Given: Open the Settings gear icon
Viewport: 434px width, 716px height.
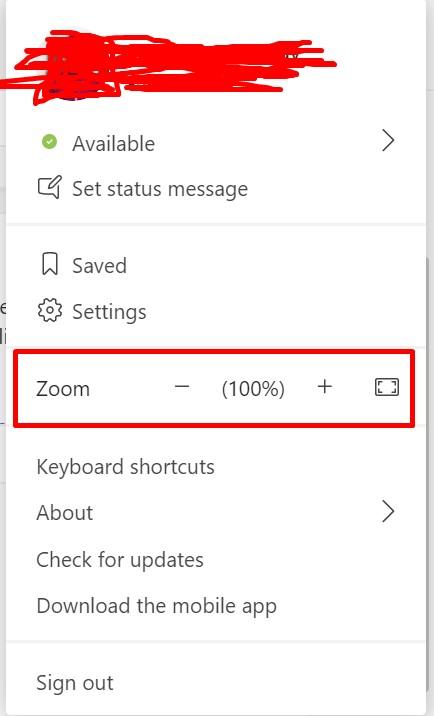Looking at the screenshot, I should click(49, 311).
